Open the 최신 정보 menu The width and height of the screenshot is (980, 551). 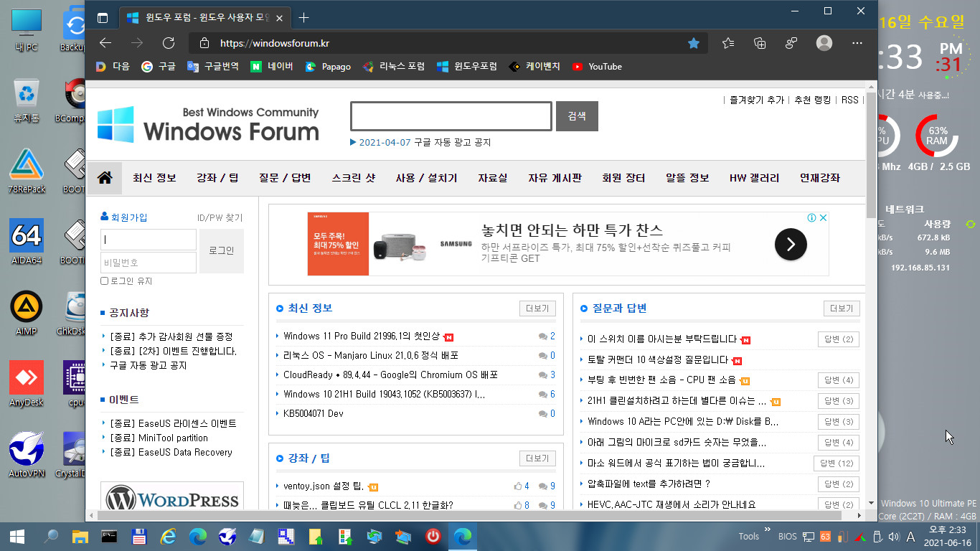click(x=154, y=178)
